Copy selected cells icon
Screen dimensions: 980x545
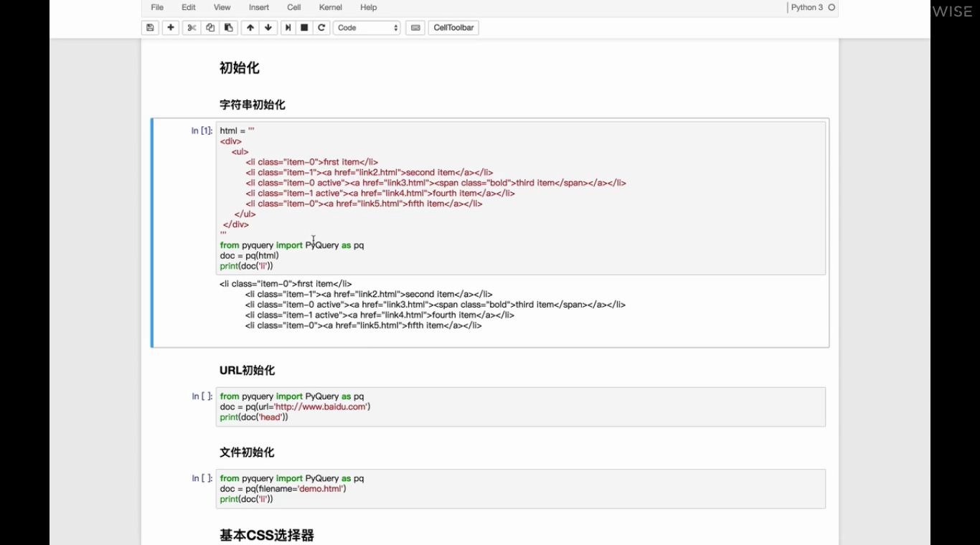point(210,28)
